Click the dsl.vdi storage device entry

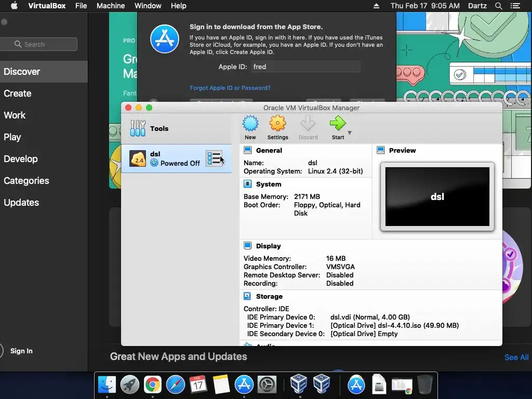[x=370, y=317]
